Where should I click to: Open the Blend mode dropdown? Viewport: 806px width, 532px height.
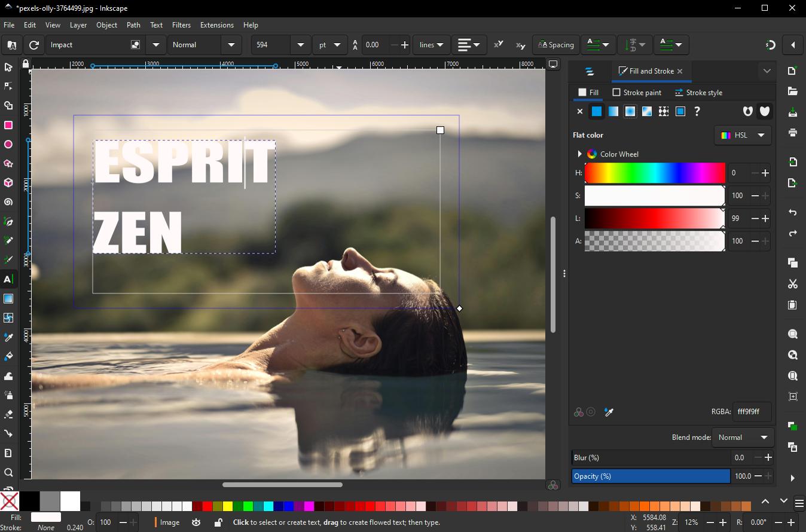(x=743, y=437)
